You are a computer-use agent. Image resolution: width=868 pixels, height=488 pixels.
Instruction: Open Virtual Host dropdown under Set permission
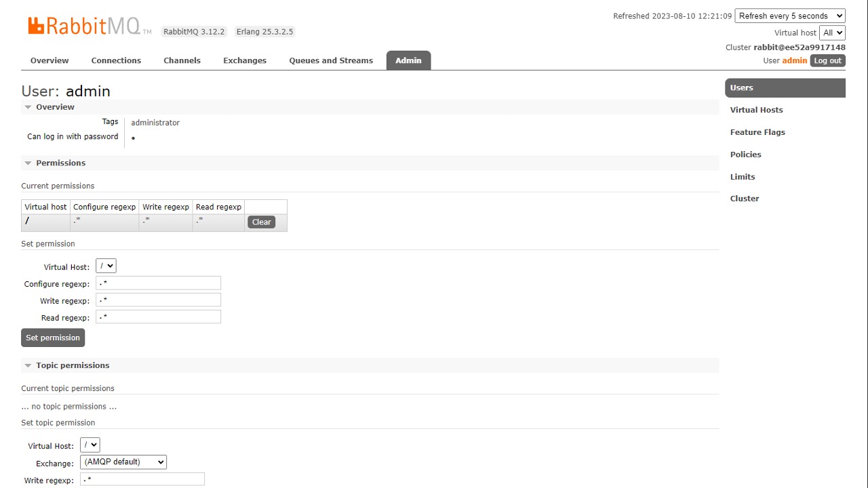[106, 266]
